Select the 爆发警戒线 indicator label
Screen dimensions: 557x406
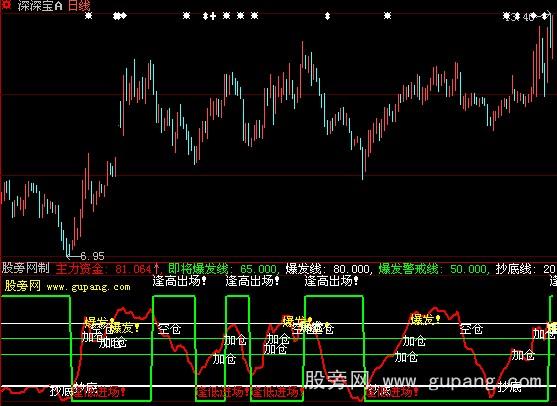(409, 269)
